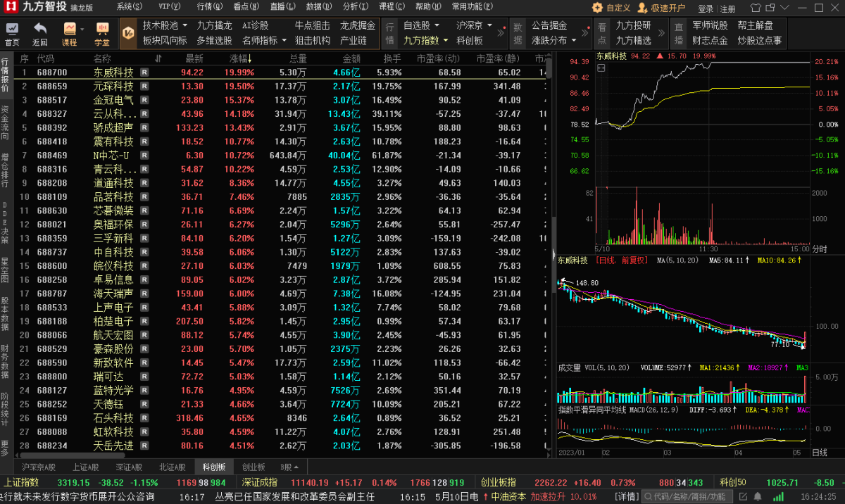Open the 自定义 customize gear icon
Screen dimensions: 845x504
click(x=597, y=8)
